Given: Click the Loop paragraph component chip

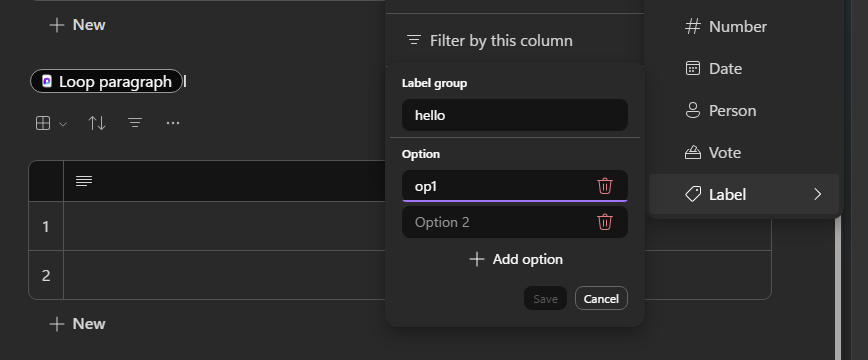Looking at the screenshot, I should coord(106,81).
